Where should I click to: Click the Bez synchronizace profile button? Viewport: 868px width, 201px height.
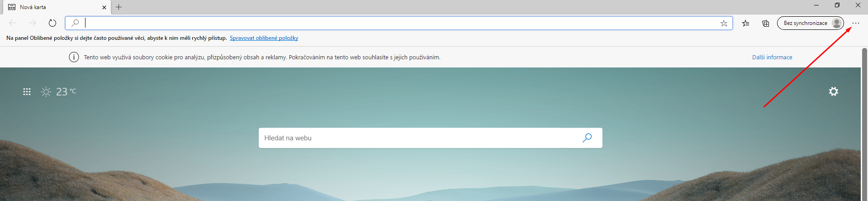click(810, 23)
